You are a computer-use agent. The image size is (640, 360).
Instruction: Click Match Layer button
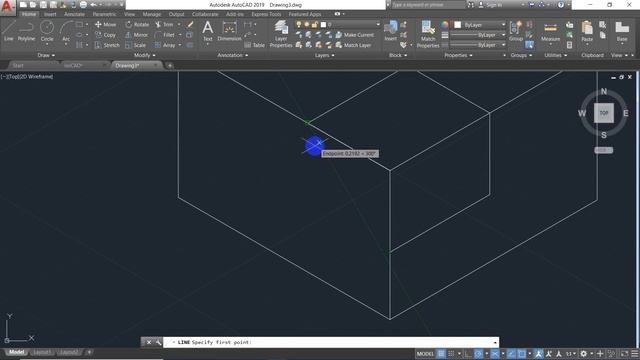pyautogui.click(x=353, y=45)
